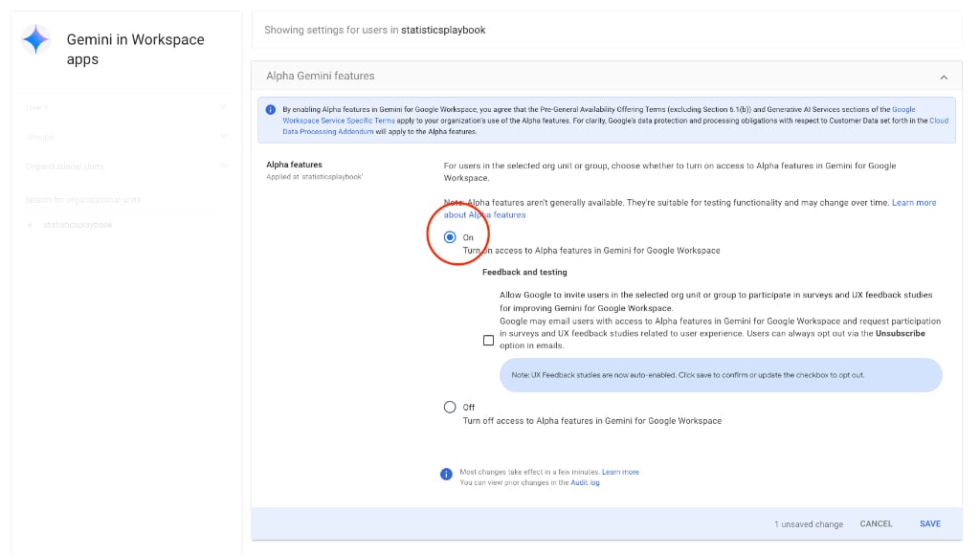Image resolution: width=980 pixels, height=555 pixels.
Task: Click the info icon in the blue terms banner
Action: click(x=271, y=110)
